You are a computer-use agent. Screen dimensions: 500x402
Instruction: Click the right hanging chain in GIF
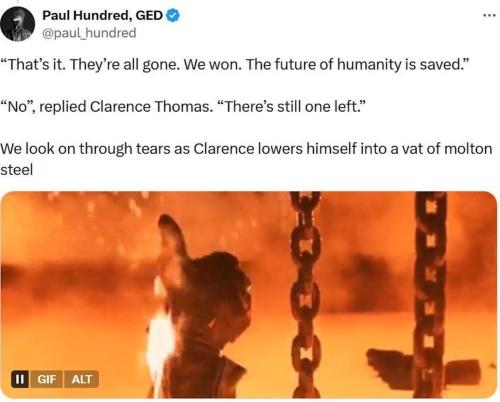[430, 295]
